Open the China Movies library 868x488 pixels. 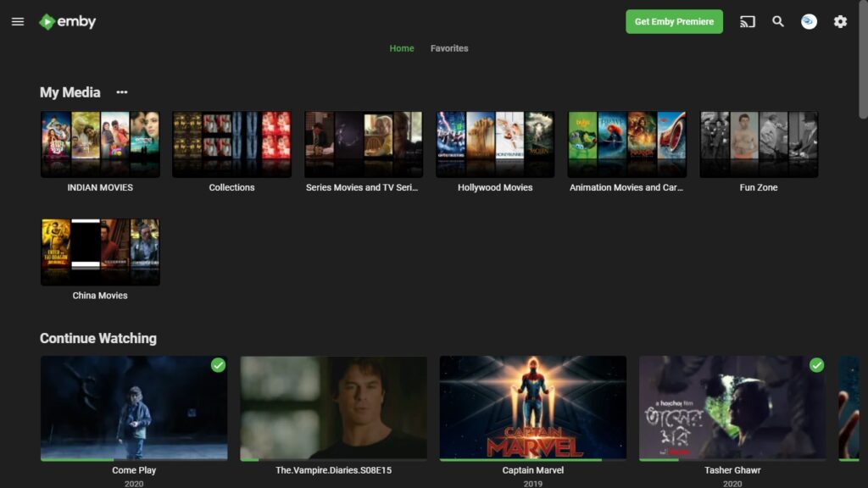[x=100, y=252]
